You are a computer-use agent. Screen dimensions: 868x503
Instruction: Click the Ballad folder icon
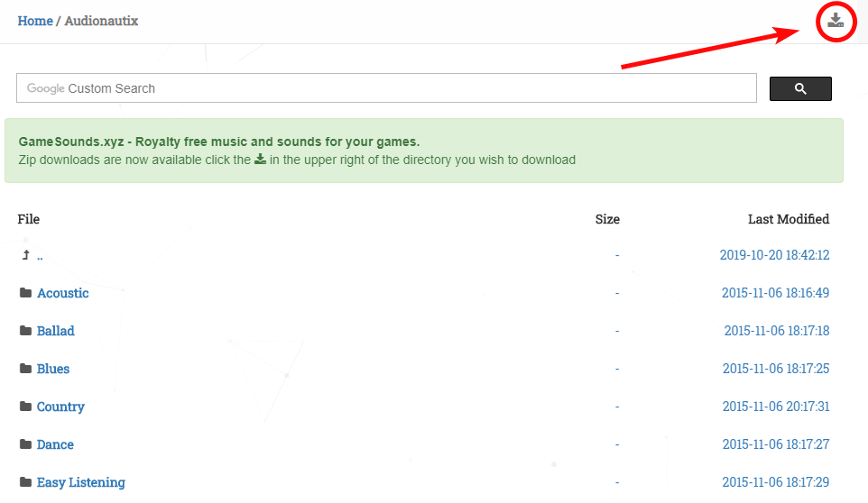pyautogui.click(x=25, y=331)
